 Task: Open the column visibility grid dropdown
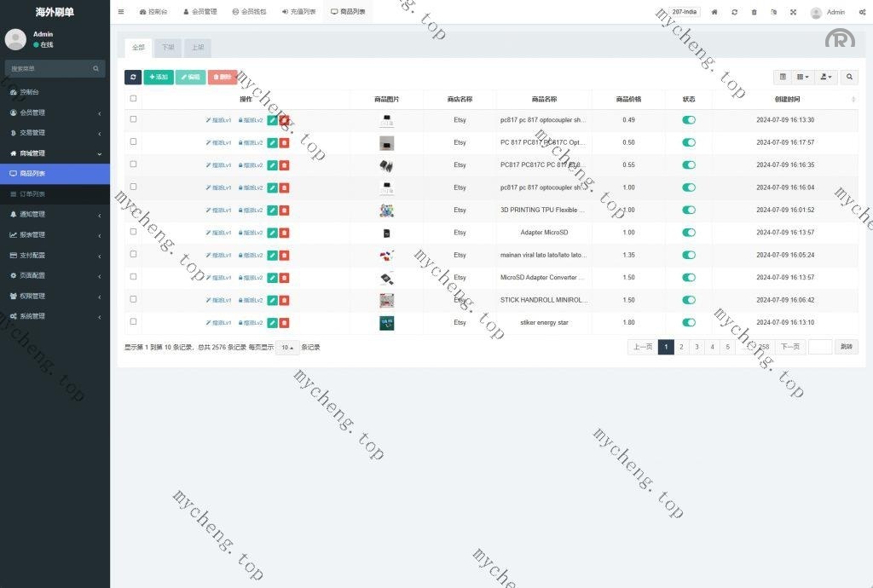click(x=802, y=77)
